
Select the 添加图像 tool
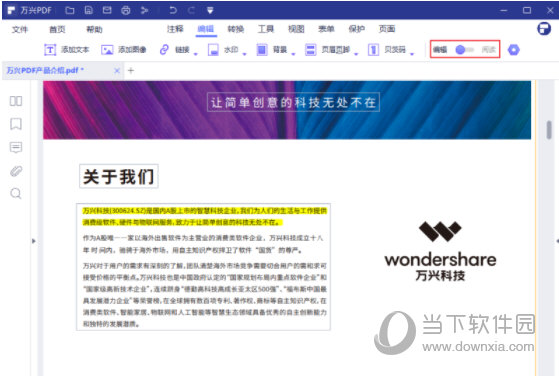(124, 50)
